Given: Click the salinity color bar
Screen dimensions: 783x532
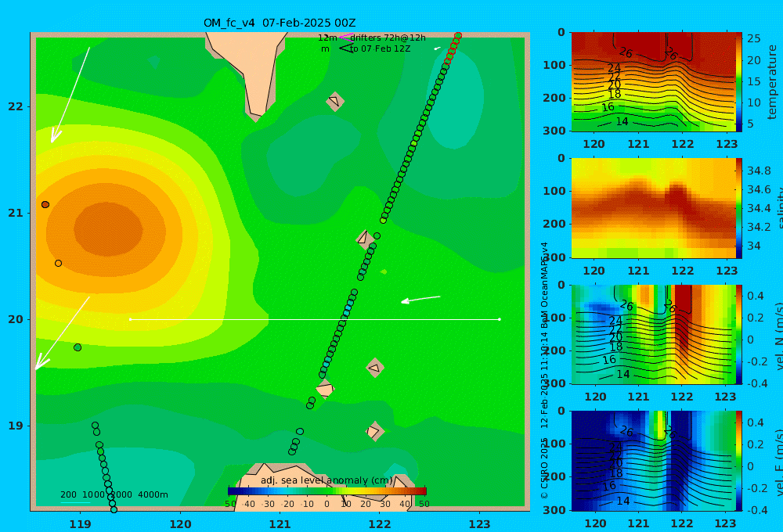Looking at the screenshot, I should [x=738, y=208].
